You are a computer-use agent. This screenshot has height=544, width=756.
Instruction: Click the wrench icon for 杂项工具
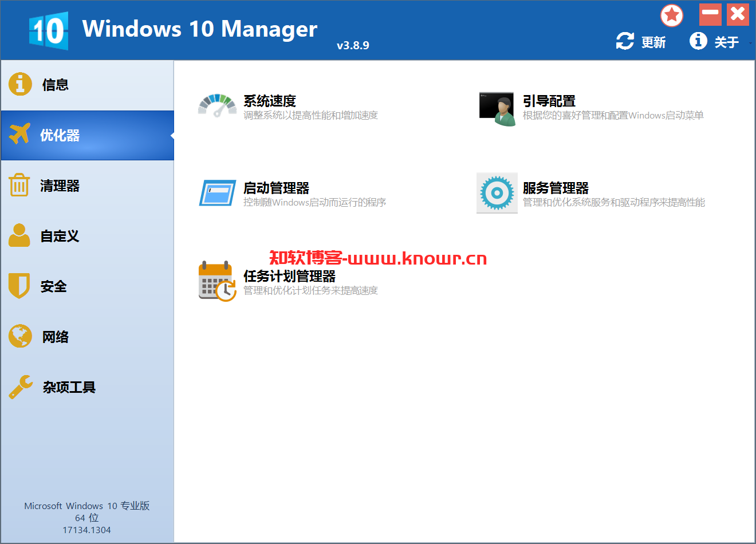(x=21, y=387)
